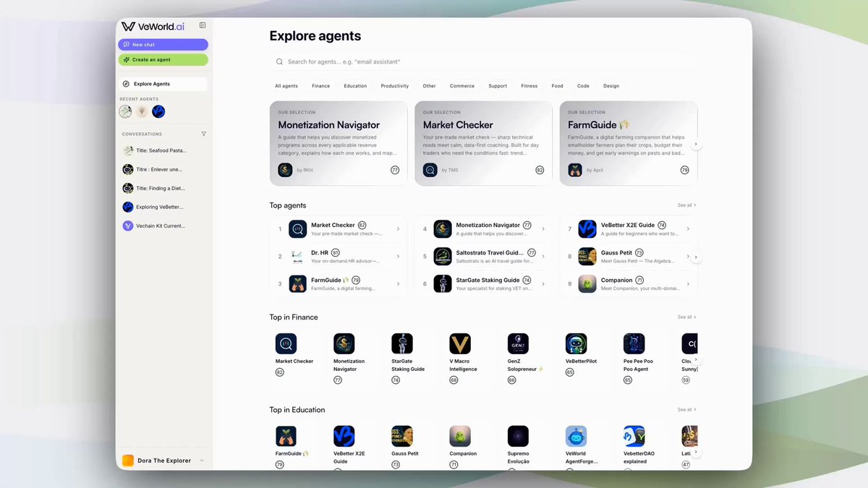Image resolution: width=868 pixels, height=488 pixels.
Task: Click See all for Top in Education
Action: pos(687,410)
